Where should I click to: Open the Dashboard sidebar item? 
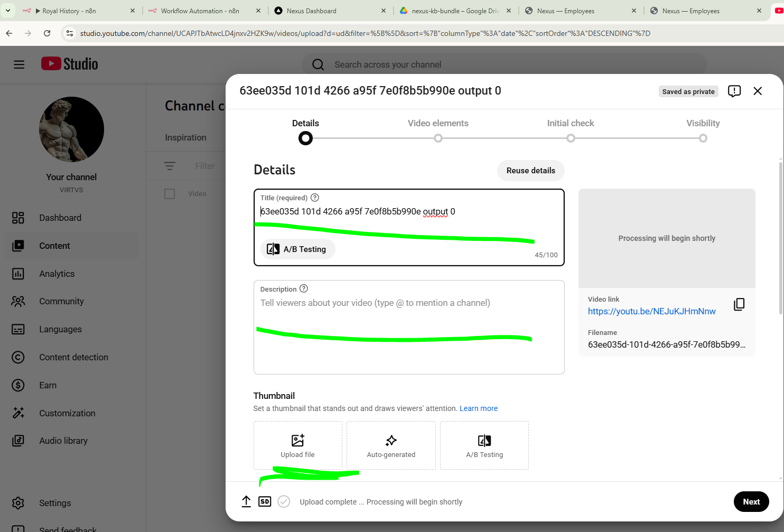[x=71, y=218]
